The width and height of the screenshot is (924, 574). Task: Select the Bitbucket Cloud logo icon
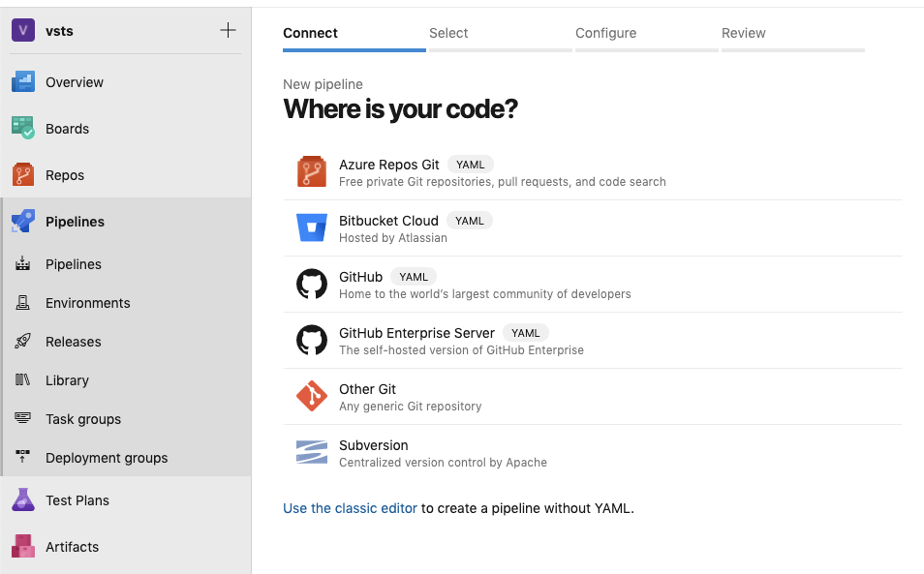312,228
